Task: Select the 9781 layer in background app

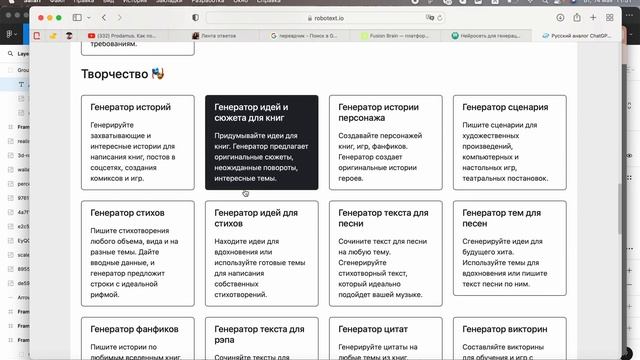Action: [x=18, y=198]
